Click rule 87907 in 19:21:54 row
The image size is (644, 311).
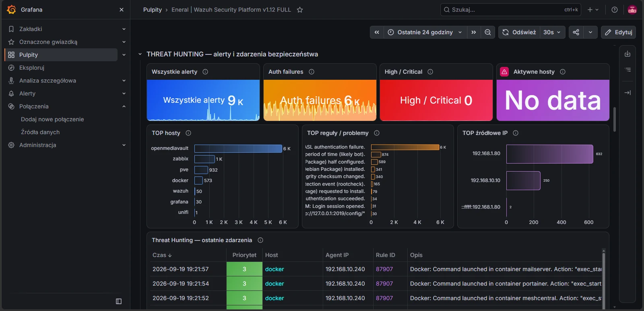[x=384, y=284]
